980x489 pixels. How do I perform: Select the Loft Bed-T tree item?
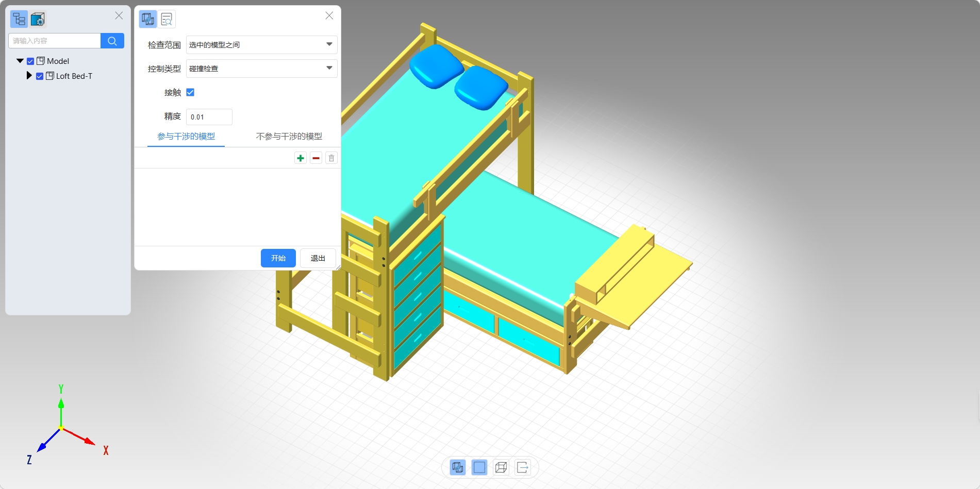pyautogui.click(x=74, y=76)
